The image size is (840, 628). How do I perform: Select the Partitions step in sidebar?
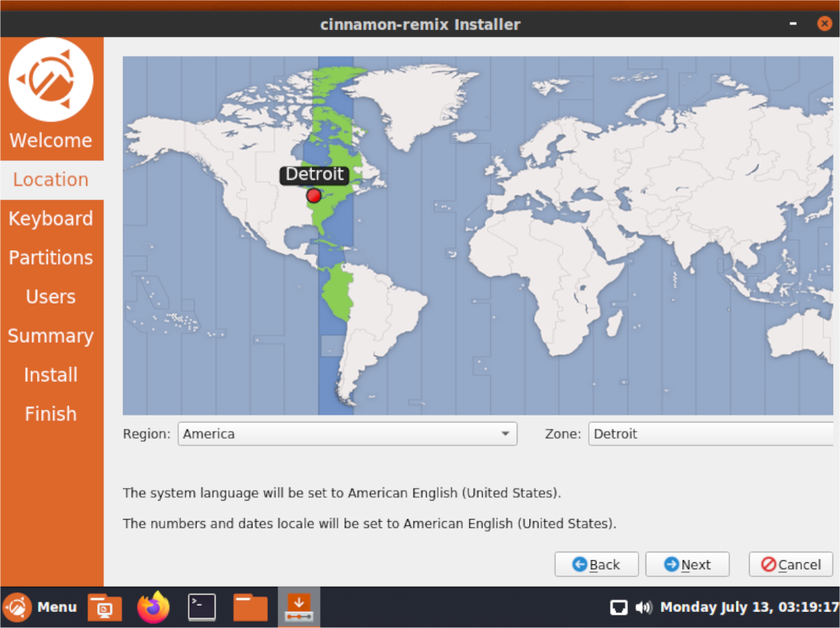click(51, 258)
